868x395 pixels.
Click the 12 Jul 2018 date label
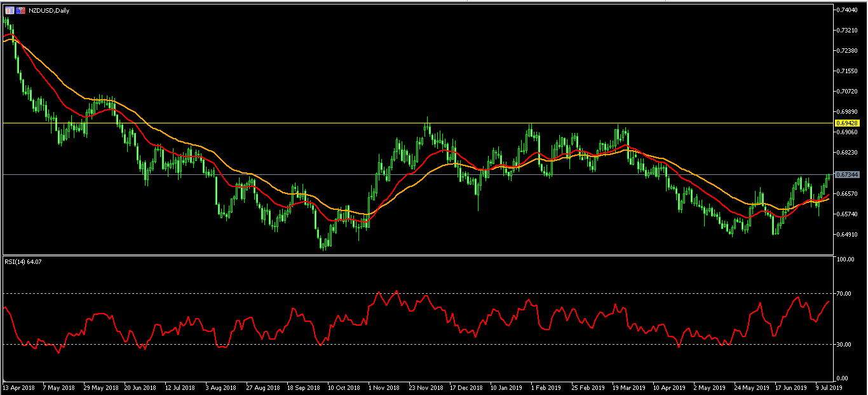(179, 387)
